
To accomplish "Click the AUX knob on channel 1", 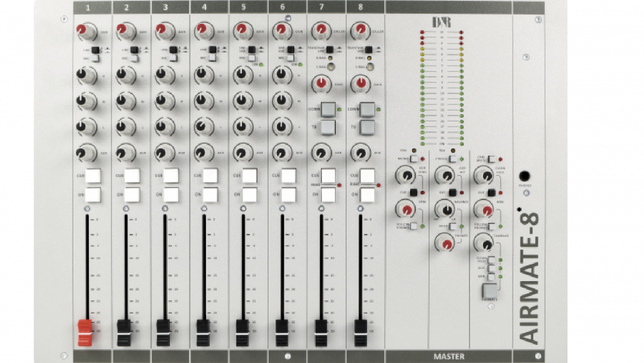I will [86, 153].
